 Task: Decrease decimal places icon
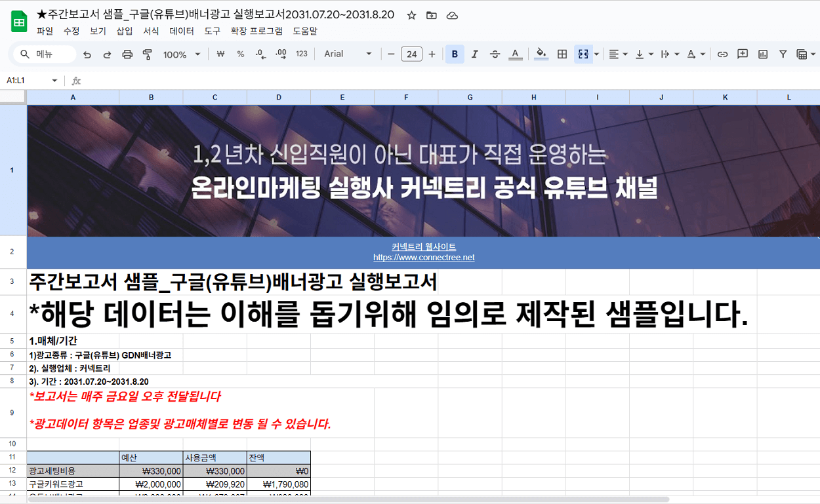[260, 54]
